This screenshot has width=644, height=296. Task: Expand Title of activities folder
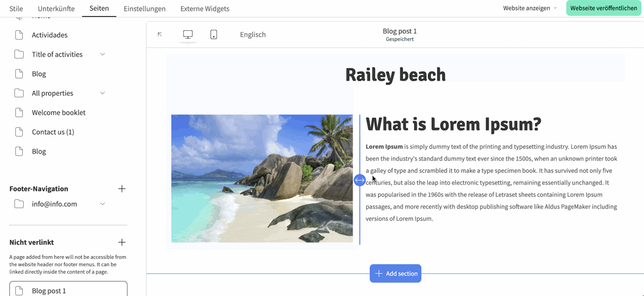tap(102, 54)
